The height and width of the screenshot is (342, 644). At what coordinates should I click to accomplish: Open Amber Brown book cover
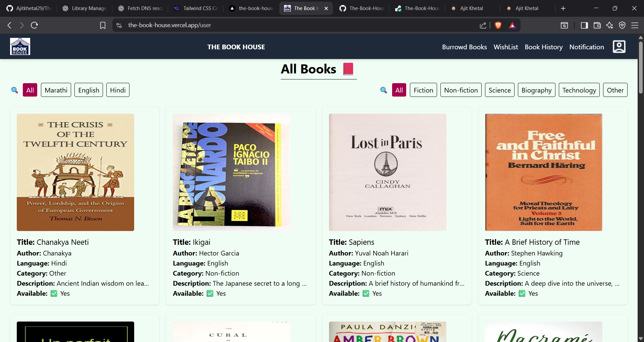pos(388,332)
